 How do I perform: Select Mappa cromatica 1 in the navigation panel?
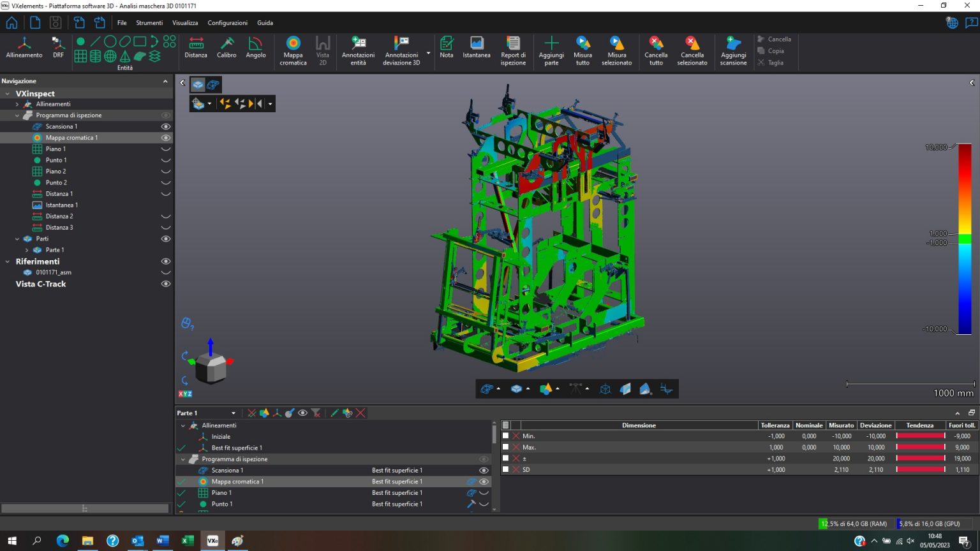click(x=71, y=137)
